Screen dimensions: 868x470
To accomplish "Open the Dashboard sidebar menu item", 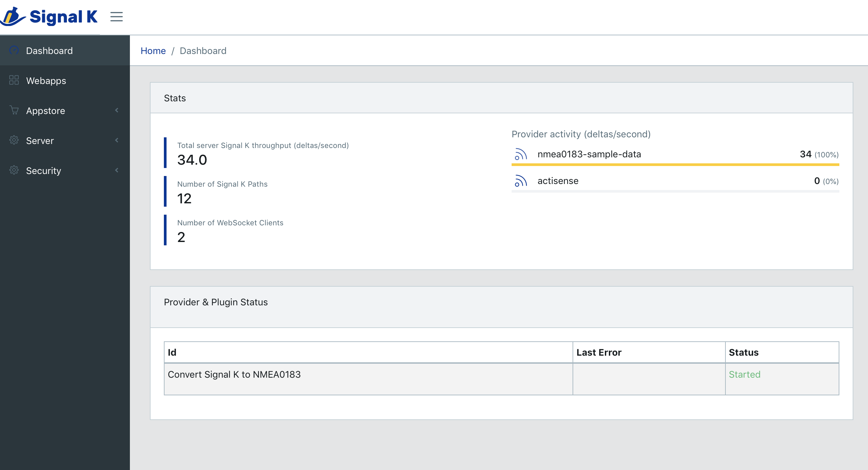I will 49,51.
